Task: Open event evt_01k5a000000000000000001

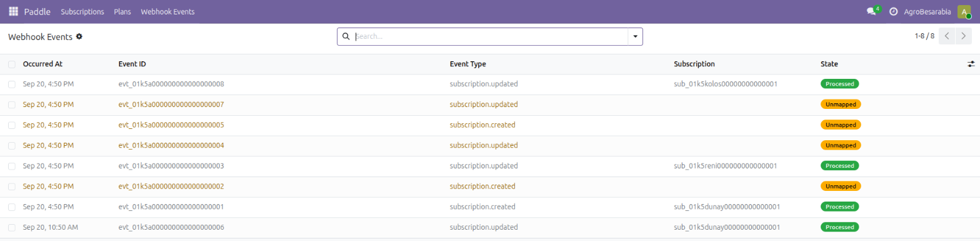Action: coord(171,207)
